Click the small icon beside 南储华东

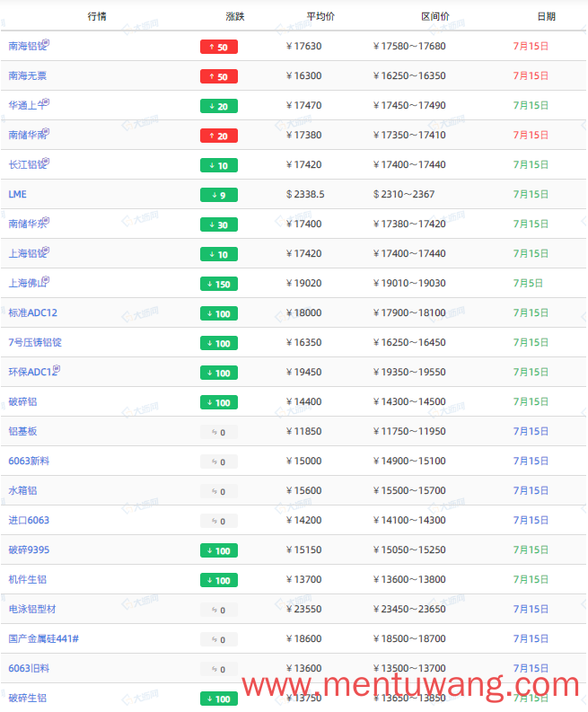point(47,221)
